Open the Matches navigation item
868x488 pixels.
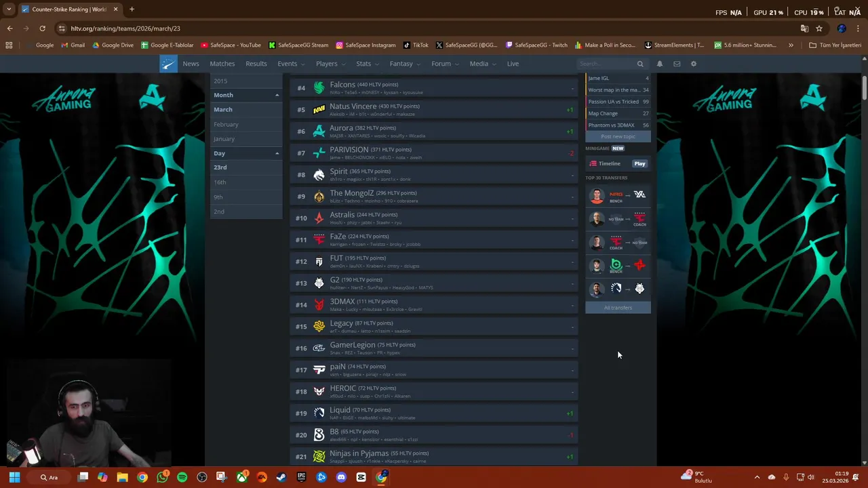coord(222,64)
